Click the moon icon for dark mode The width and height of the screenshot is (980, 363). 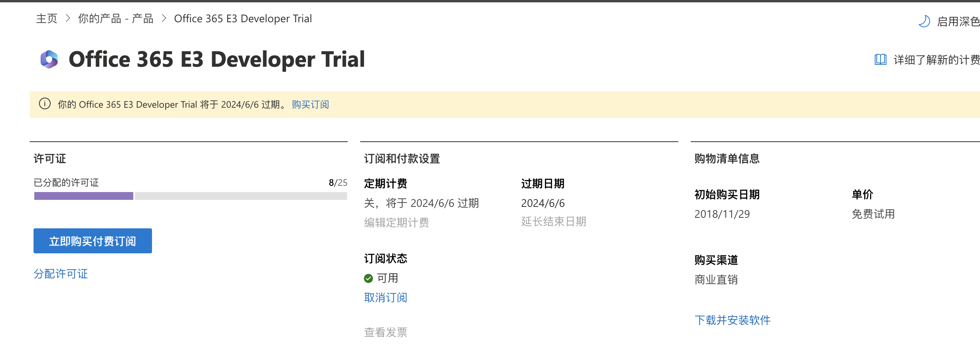(924, 21)
